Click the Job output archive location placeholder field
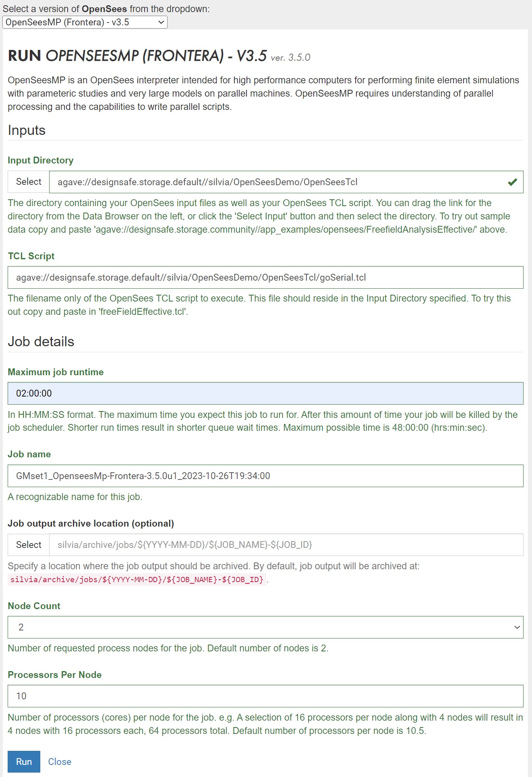The height and width of the screenshot is (777, 532). click(x=286, y=545)
